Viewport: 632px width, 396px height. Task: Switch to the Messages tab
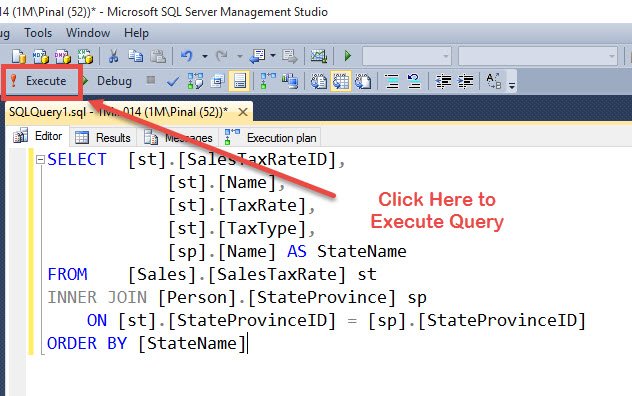point(178,137)
